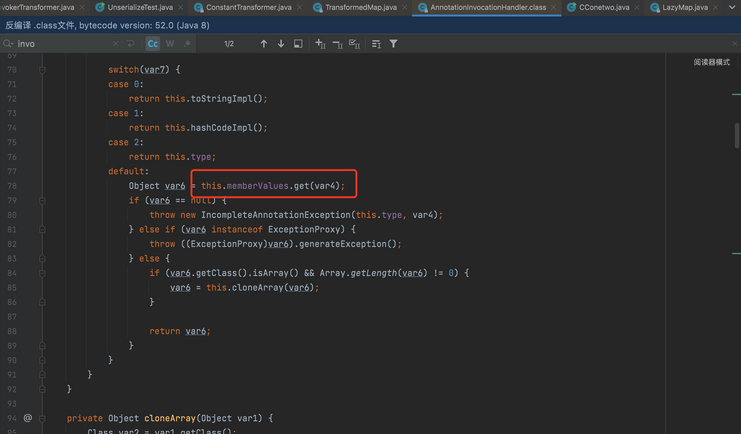Show hidden tabs dropdown chevron
Image resolution: width=741 pixels, height=434 pixels.
(732, 8)
